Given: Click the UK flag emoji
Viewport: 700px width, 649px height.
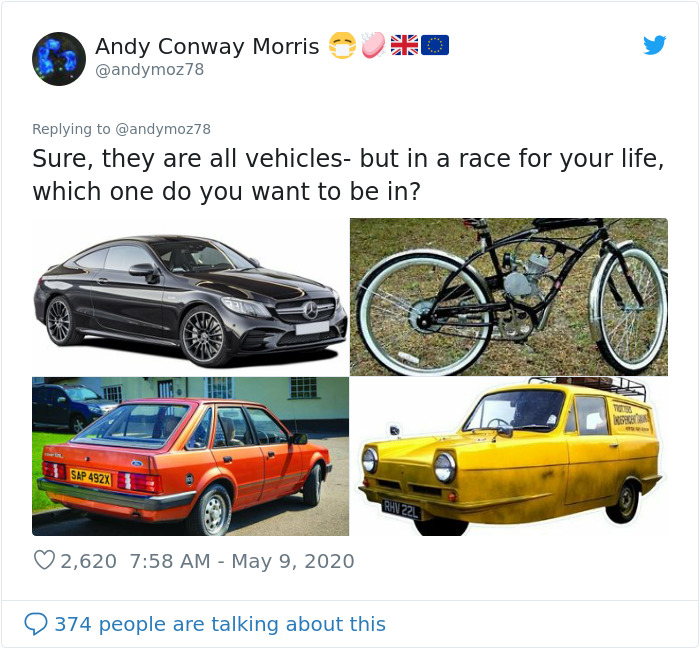Looking at the screenshot, I should pyautogui.click(x=404, y=45).
